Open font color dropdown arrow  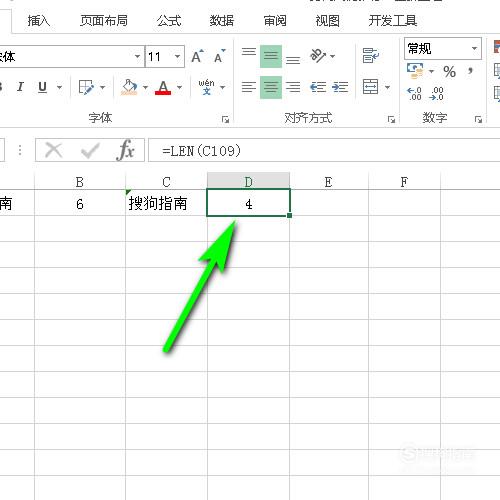(179, 88)
